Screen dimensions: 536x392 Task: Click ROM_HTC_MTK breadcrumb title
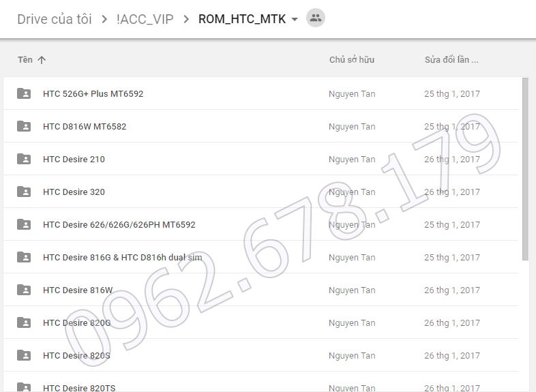click(x=242, y=19)
